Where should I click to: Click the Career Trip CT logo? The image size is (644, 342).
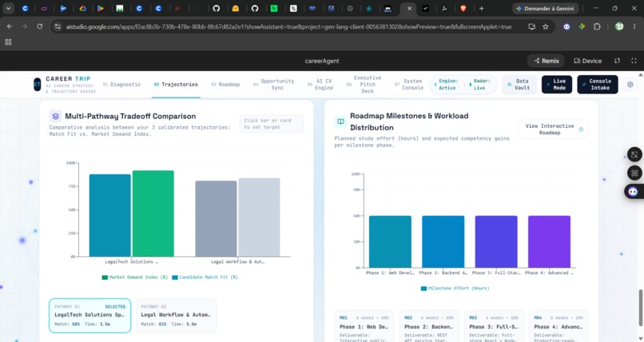[38, 85]
